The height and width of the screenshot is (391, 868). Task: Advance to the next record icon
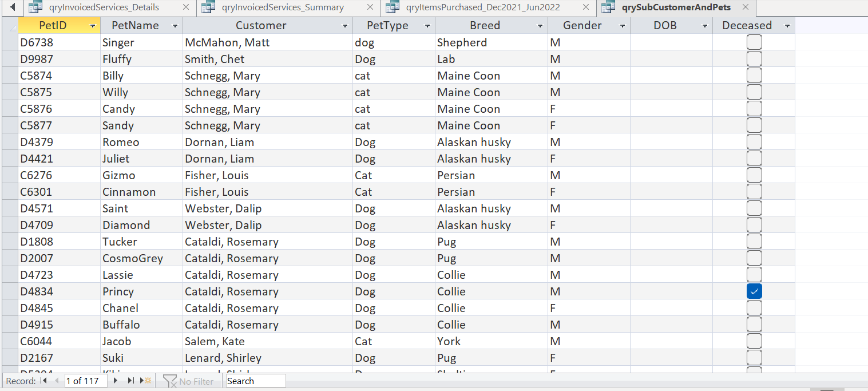pos(116,381)
